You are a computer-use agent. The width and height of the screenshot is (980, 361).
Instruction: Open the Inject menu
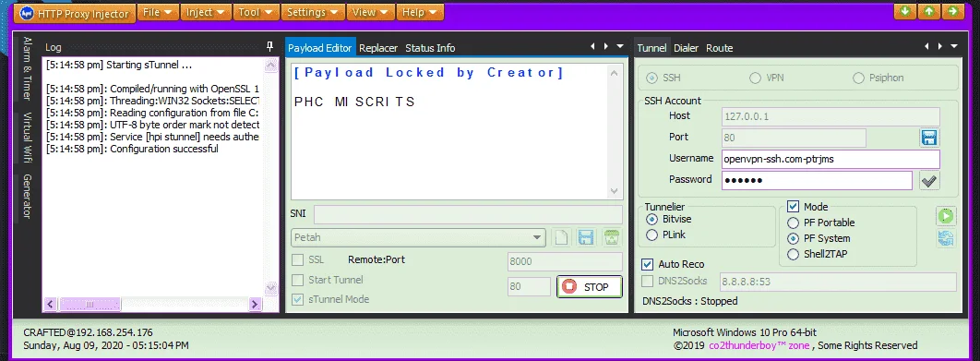click(x=207, y=13)
